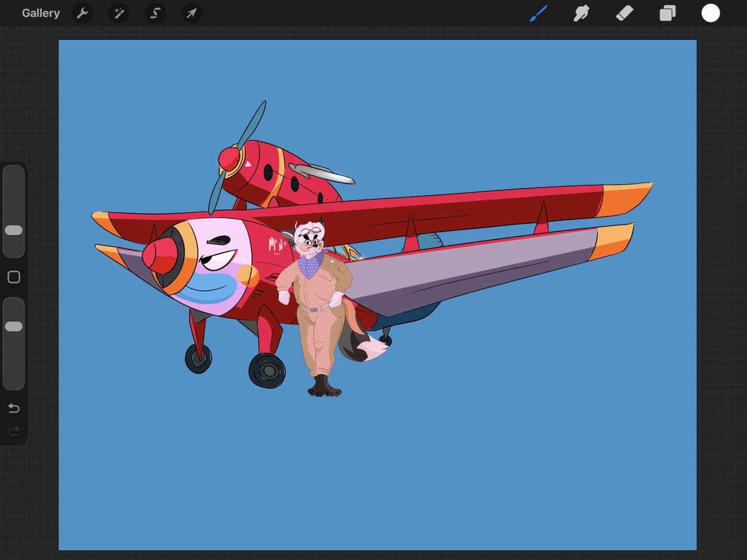The width and height of the screenshot is (747, 560).
Task: Tap the square Modify button in sidebar
Action: click(14, 278)
